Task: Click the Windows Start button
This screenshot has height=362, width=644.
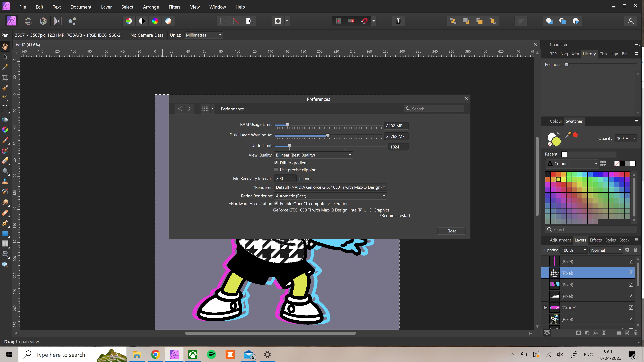Action: tap(9, 354)
